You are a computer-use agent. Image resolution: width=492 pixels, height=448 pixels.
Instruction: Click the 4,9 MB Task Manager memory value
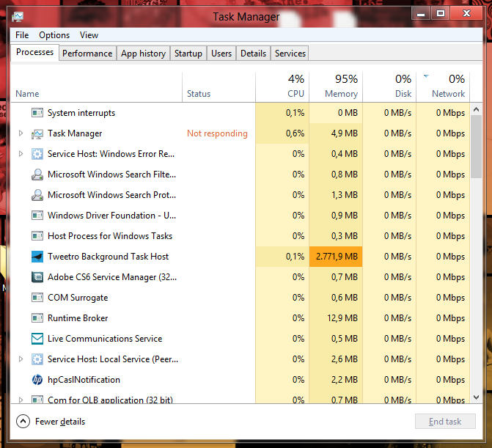click(x=344, y=133)
